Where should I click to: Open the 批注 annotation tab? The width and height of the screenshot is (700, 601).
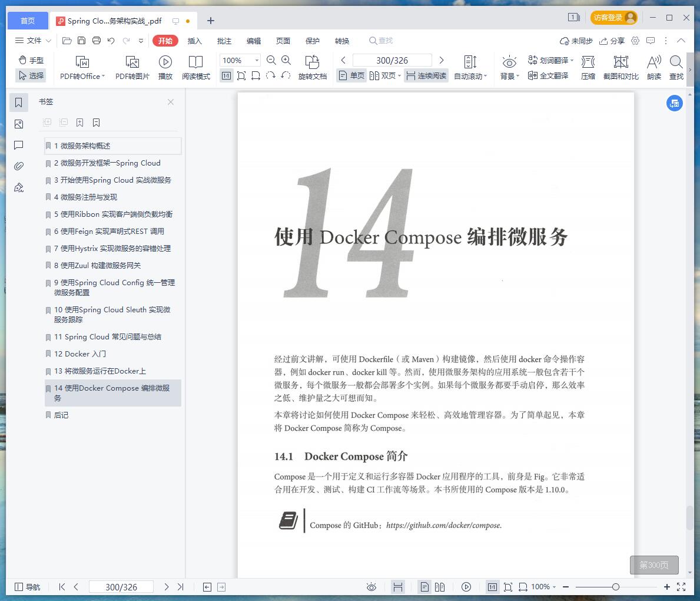(224, 41)
